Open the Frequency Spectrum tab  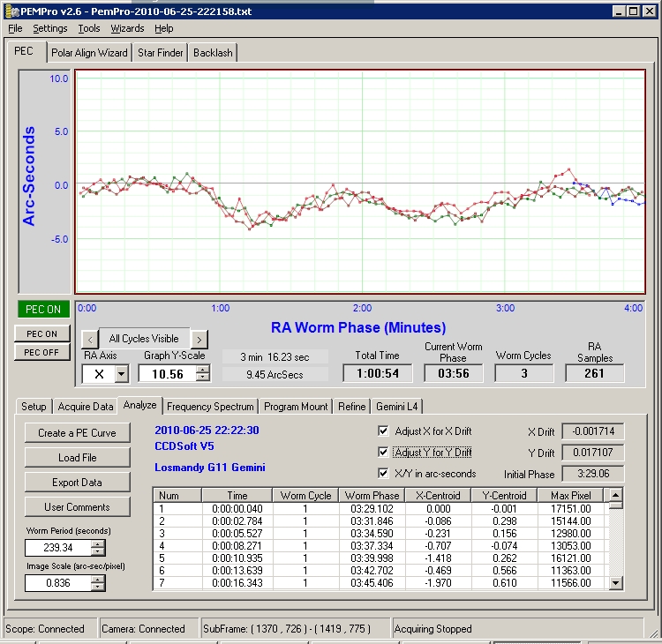[x=210, y=407]
